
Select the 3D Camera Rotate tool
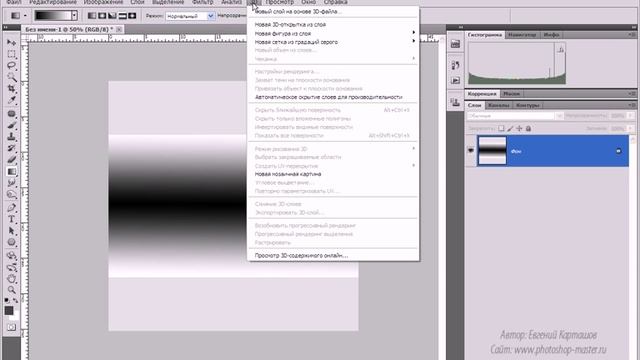[x=11, y=267]
